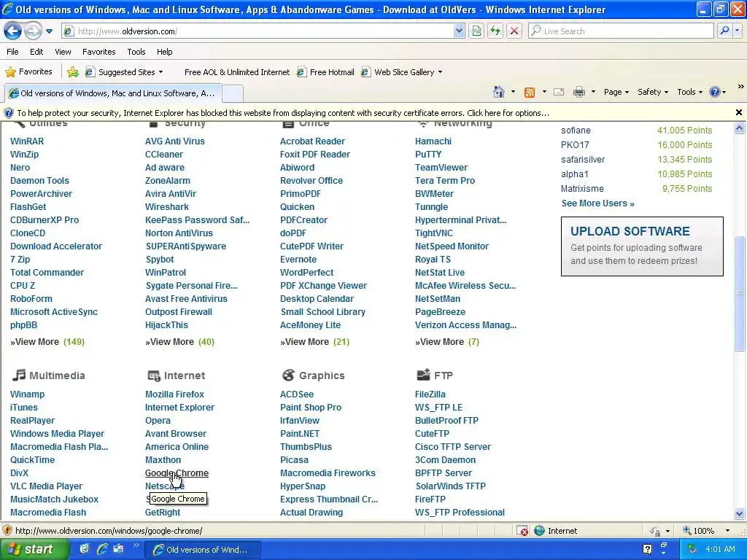Viewport: 747px width, 560px height.
Task: Open the WinRAR link
Action: point(27,141)
